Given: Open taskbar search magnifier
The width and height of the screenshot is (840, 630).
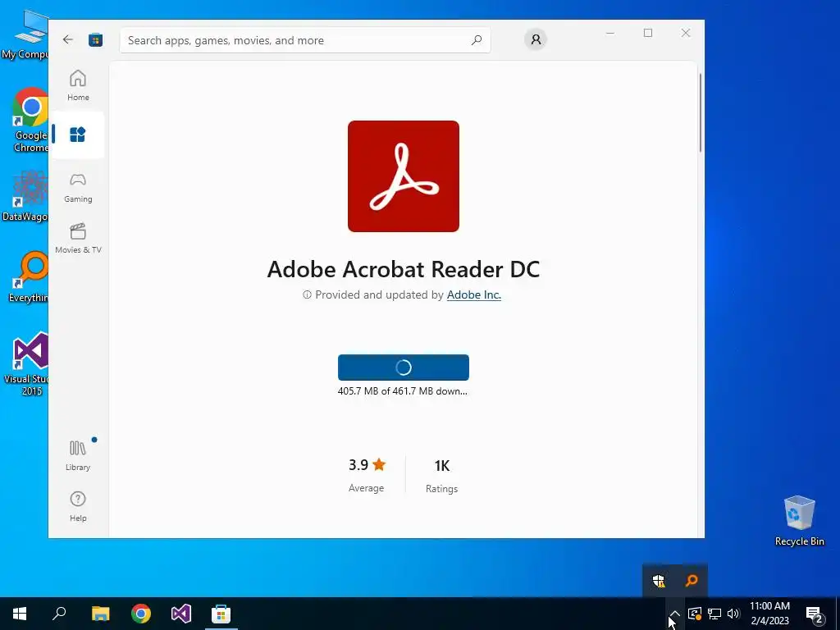Looking at the screenshot, I should pos(59,614).
